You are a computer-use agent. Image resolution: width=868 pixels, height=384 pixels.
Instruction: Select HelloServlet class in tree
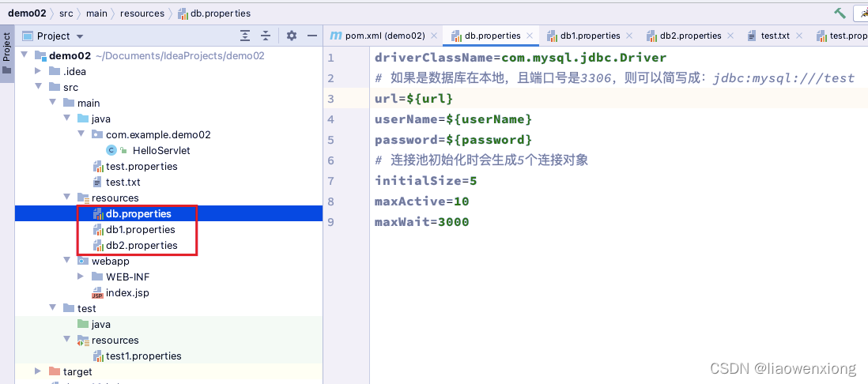coord(161,150)
